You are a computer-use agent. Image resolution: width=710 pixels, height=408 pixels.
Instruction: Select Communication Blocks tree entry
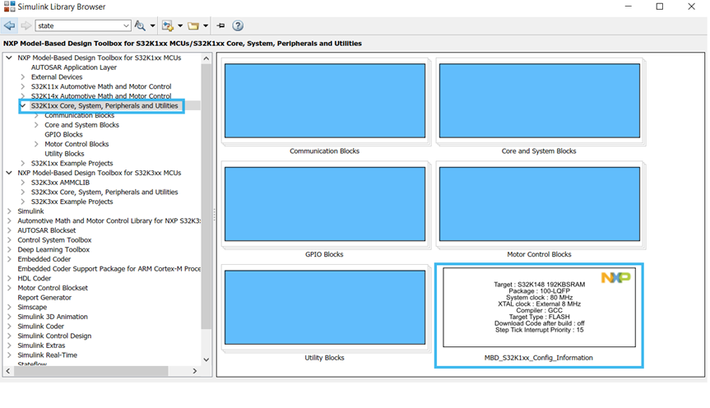pyautogui.click(x=79, y=115)
